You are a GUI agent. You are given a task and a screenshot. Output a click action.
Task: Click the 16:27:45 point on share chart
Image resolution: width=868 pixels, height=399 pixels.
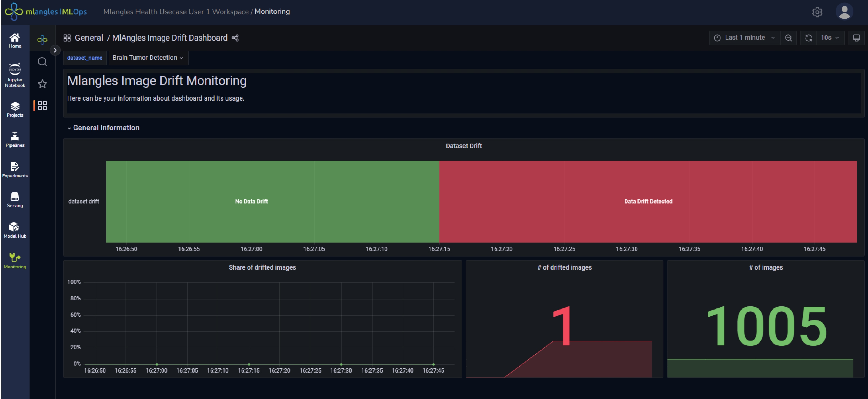pos(433,364)
